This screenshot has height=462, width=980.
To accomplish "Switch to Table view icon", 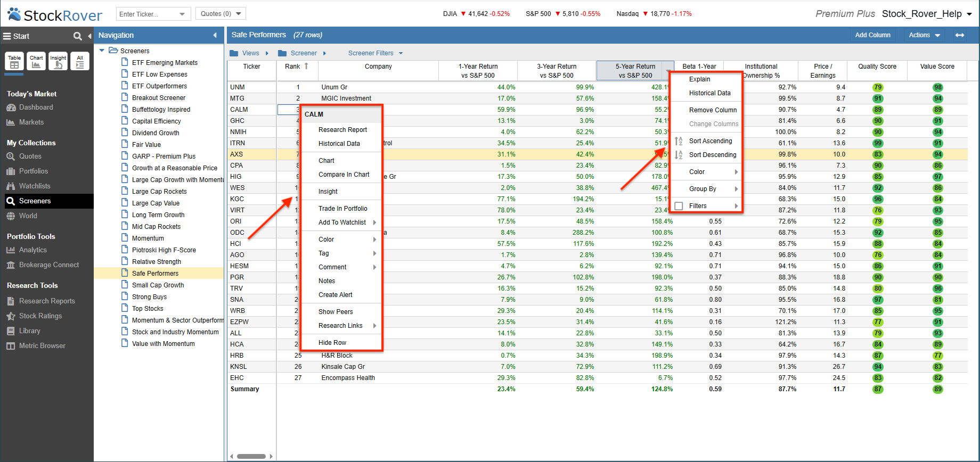I will (14, 61).
